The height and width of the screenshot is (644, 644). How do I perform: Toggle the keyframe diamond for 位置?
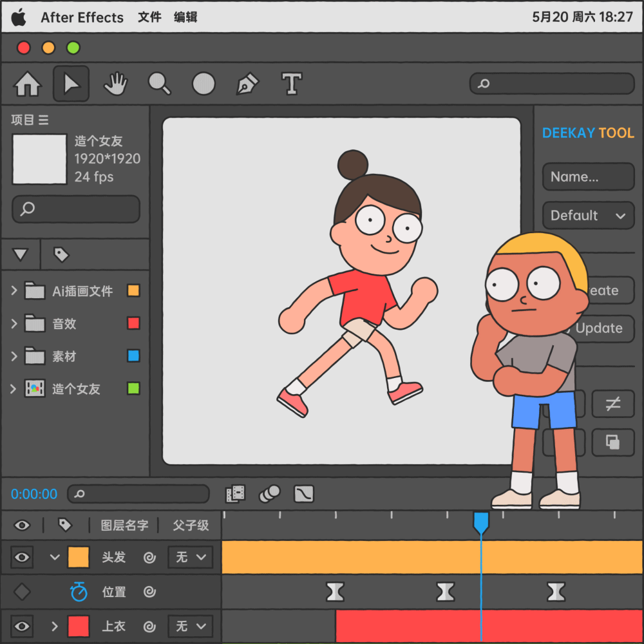point(22,592)
